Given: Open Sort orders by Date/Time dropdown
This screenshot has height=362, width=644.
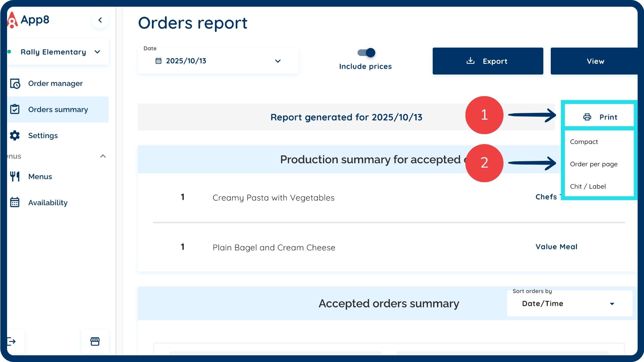Looking at the screenshot, I should click(570, 304).
